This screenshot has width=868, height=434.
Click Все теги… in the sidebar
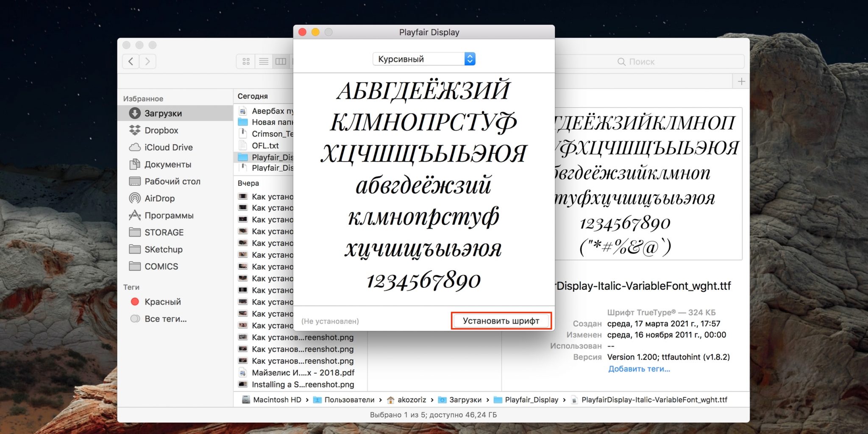(x=175, y=319)
